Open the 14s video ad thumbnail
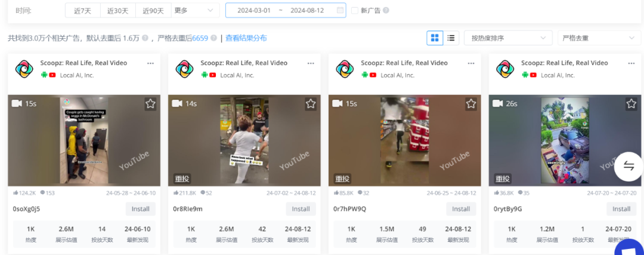644x255 pixels. [244, 141]
